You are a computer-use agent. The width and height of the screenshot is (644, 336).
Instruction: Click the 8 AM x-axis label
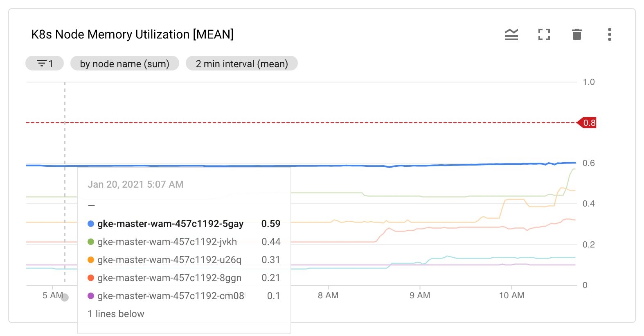pos(328,295)
